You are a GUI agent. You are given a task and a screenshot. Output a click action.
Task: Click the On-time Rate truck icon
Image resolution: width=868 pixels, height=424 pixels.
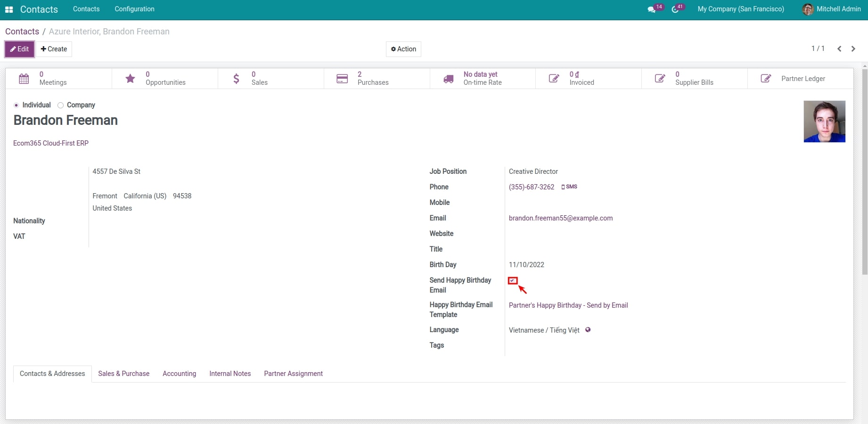tap(448, 78)
